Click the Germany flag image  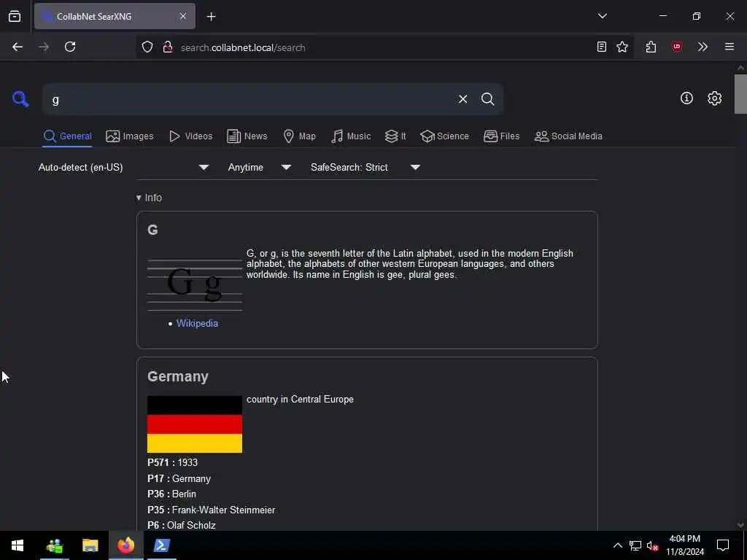(195, 424)
